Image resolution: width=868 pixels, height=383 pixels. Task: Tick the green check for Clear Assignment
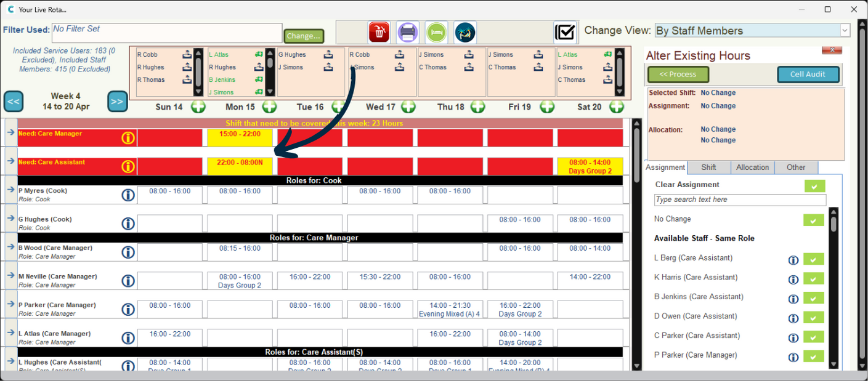(814, 186)
